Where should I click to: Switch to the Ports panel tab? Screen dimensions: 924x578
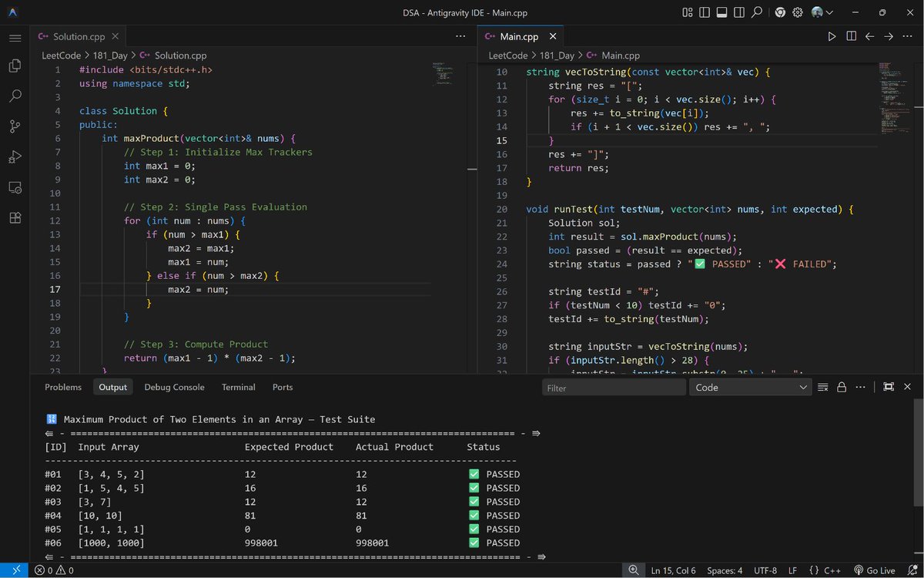[283, 387]
